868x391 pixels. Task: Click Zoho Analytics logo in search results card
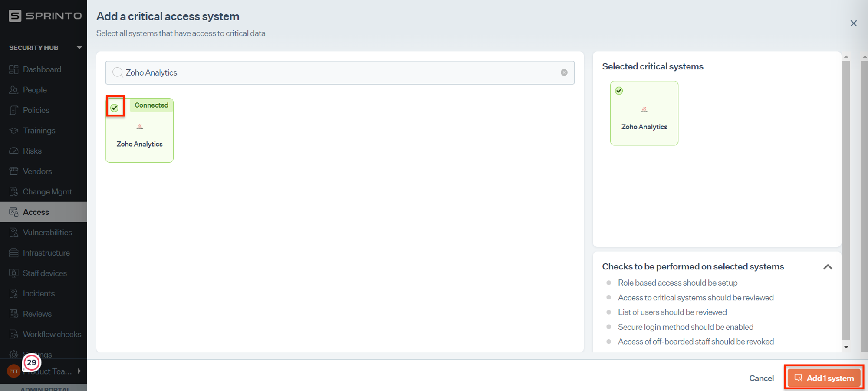tap(140, 127)
